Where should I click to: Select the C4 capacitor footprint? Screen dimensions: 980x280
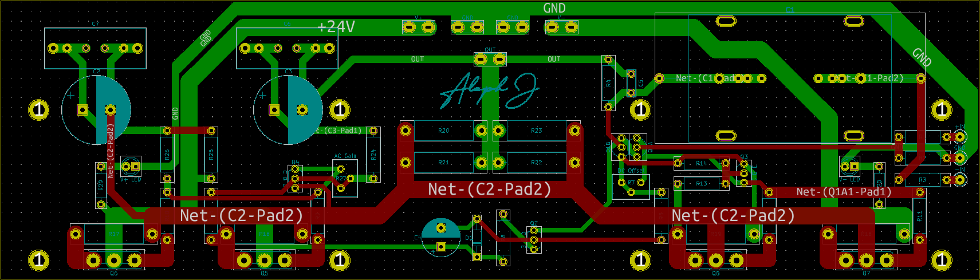coord(441,238)
